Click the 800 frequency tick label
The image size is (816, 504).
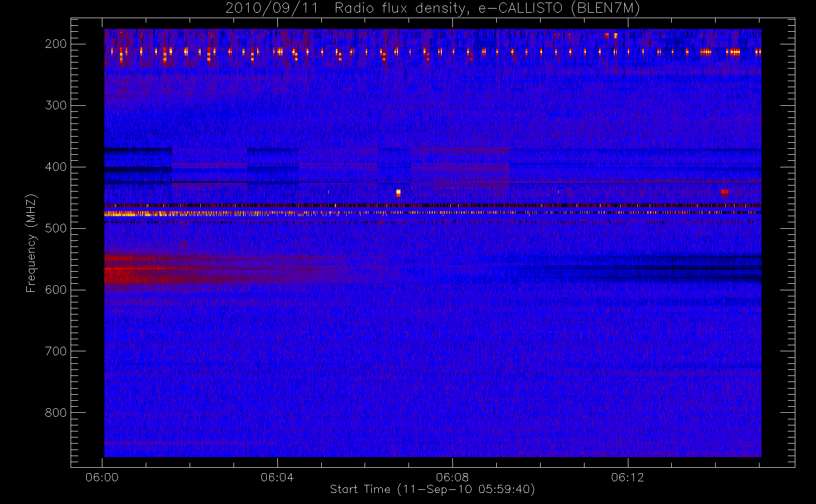click(x=56, y=413)
